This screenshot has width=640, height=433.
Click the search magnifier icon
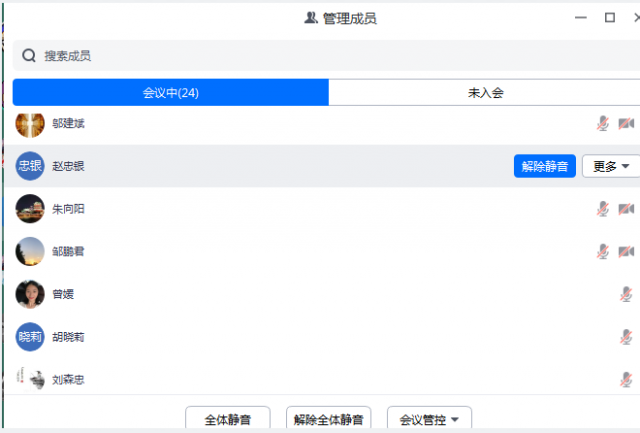click(x=29, y=56)
